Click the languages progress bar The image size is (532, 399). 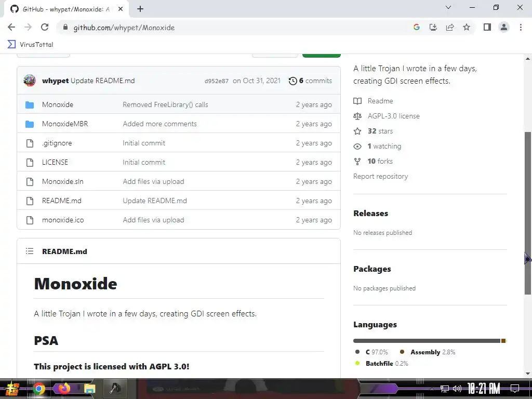(x=430, y=341)
